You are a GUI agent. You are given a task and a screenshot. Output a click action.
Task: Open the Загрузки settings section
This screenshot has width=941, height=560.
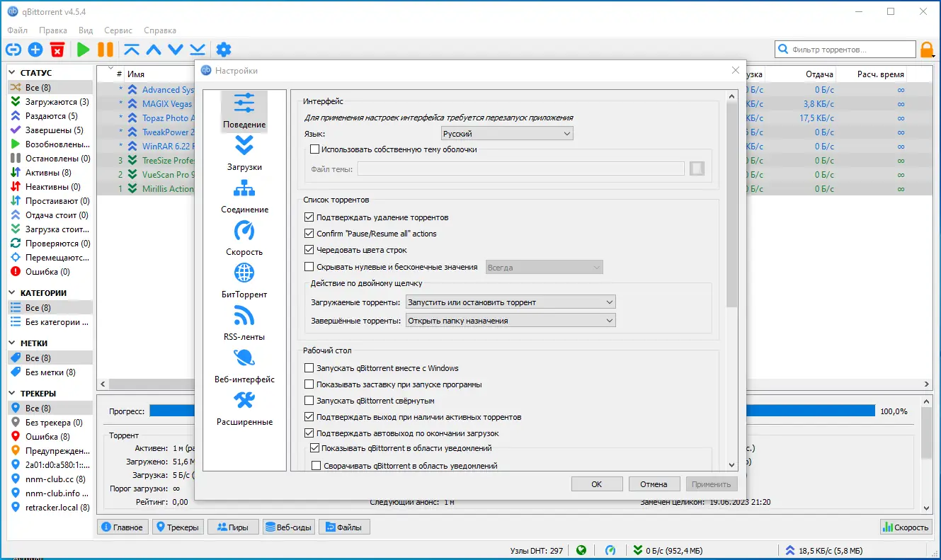(244, 154)
